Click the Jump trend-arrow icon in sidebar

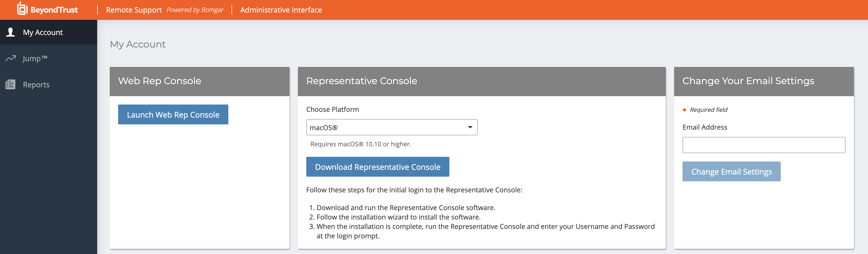(11, 58)
